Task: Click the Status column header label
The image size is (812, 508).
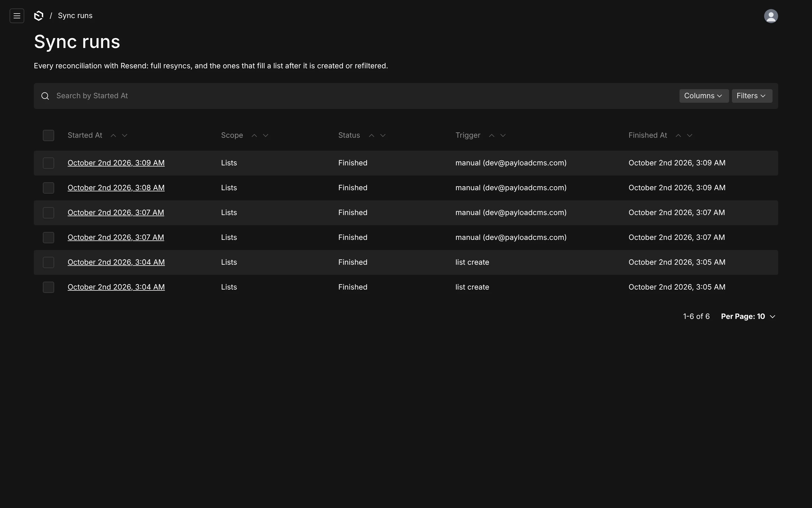Action: tap(349, 135)
